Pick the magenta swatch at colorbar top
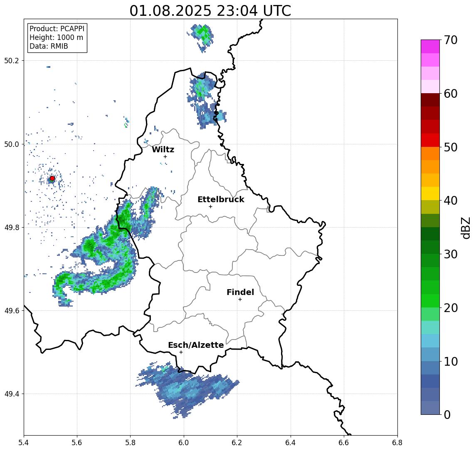Viewport: 476px width, 451px height. pyautogui.click(x=430, y=47)
